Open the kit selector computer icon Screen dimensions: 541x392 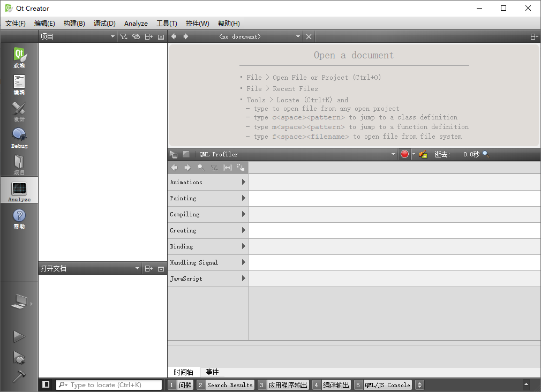(x=19, y=302)
